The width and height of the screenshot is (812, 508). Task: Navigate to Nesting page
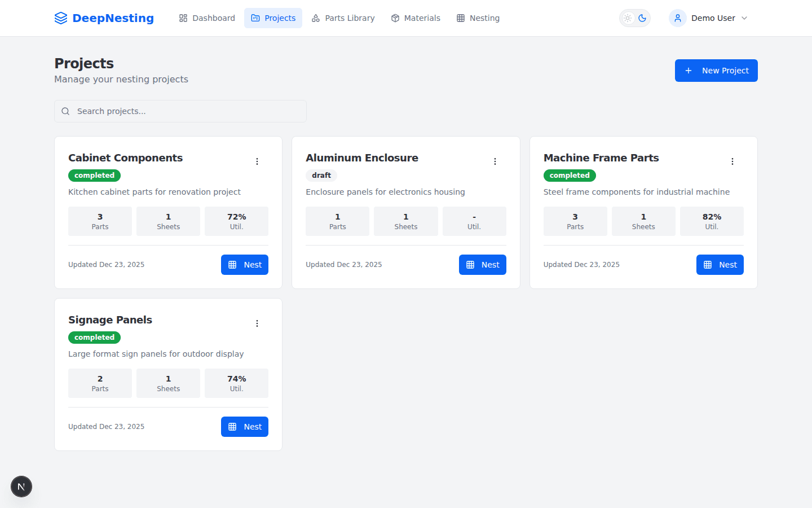(478, 18)
